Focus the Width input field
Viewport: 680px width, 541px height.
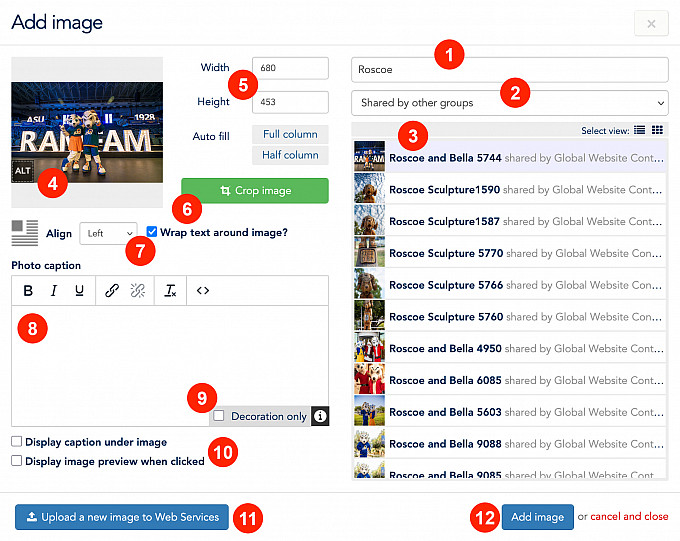point(290,68)
